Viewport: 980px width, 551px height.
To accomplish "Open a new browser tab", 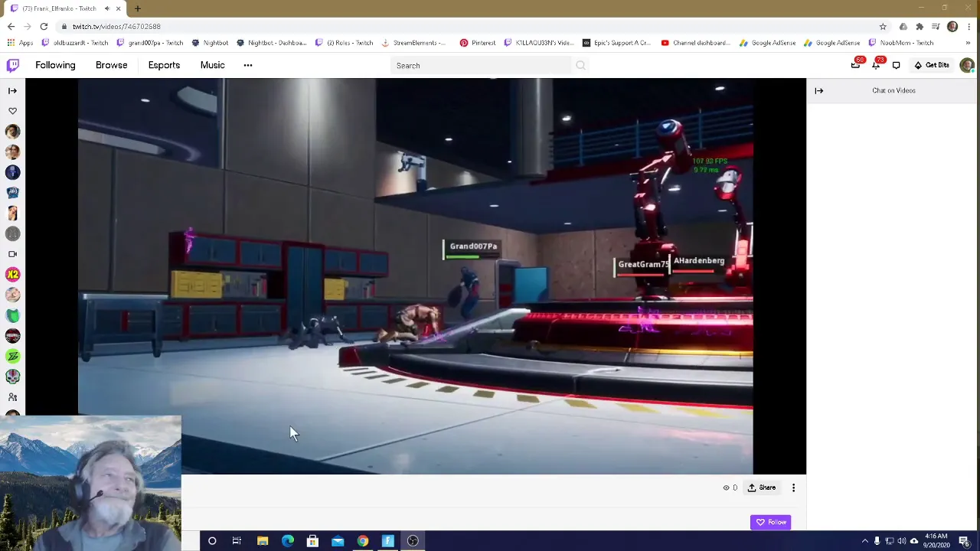I will coord(138,8).
